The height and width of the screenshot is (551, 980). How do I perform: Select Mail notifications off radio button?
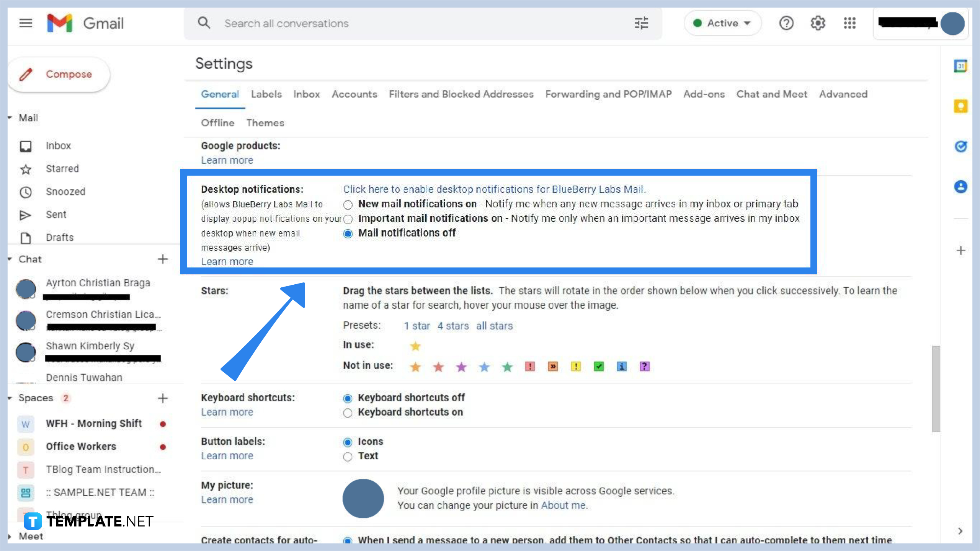(348, 233)
